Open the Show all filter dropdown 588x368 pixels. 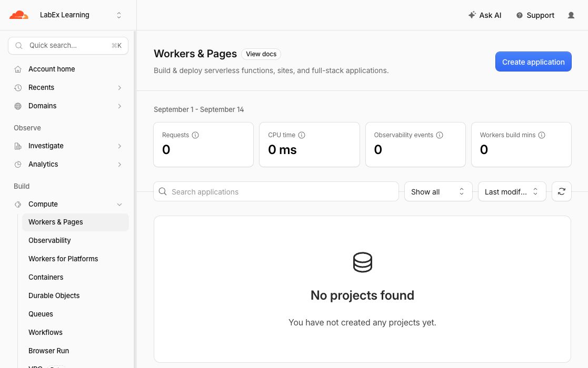pyautogui.click(x=438, y=192)
